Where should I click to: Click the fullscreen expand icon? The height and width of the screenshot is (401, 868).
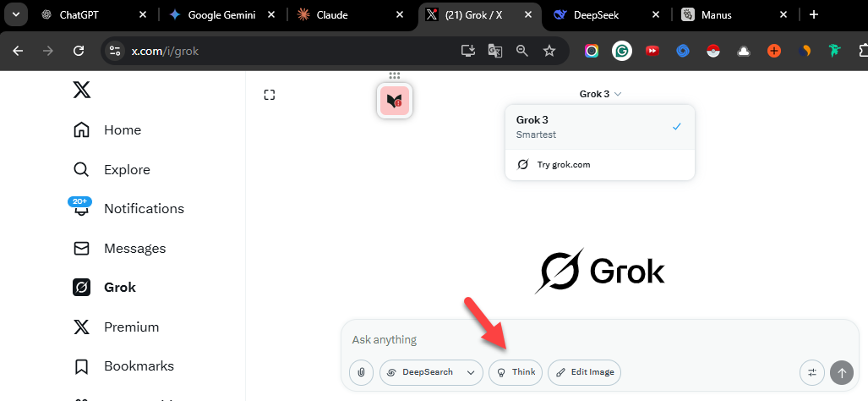tap(270, 96)
